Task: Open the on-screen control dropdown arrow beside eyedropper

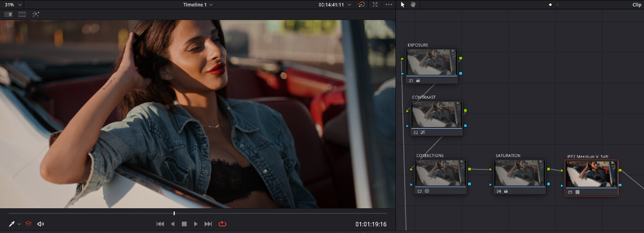Action: (19, 224)
